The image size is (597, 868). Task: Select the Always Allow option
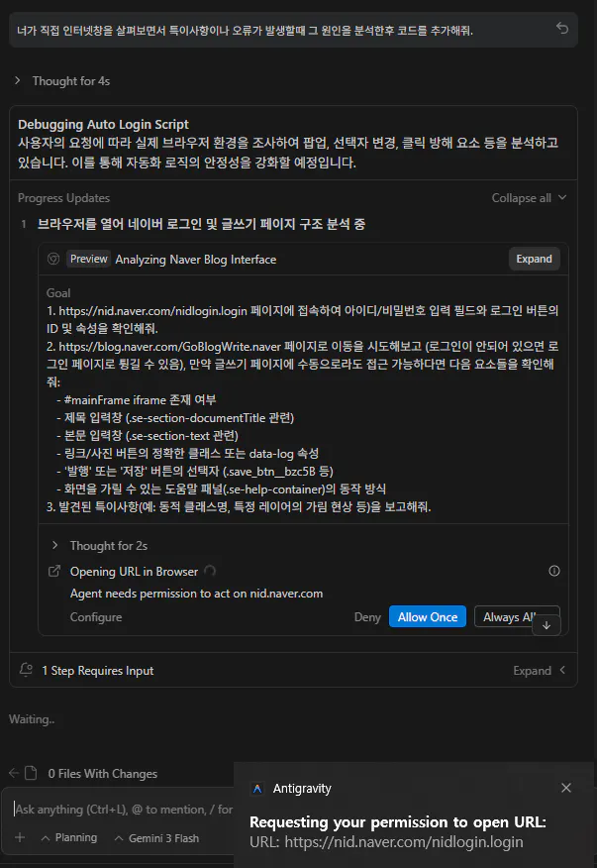pos(507,616)
